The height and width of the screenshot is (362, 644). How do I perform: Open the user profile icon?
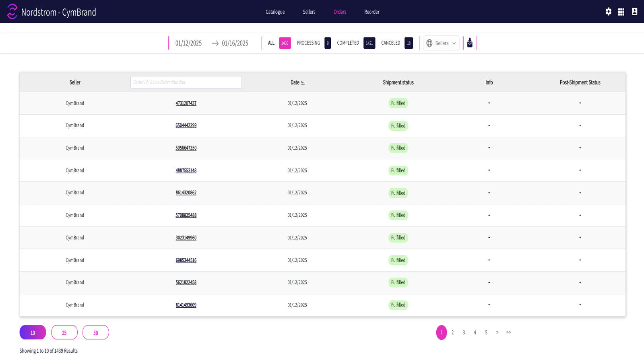tap(634, 12)
